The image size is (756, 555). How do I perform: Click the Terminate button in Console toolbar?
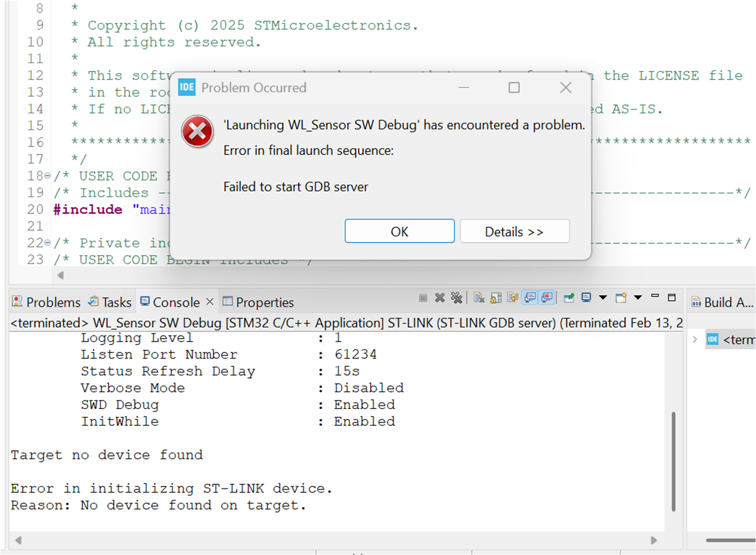(423, 297)
